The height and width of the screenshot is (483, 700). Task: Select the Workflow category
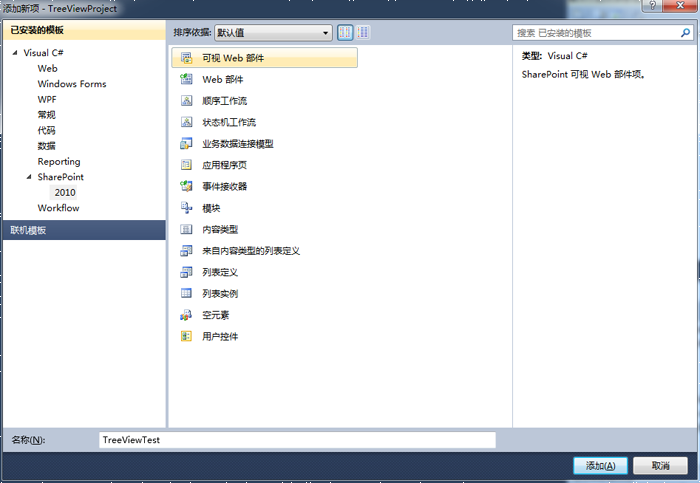click(x=58, y=208)
